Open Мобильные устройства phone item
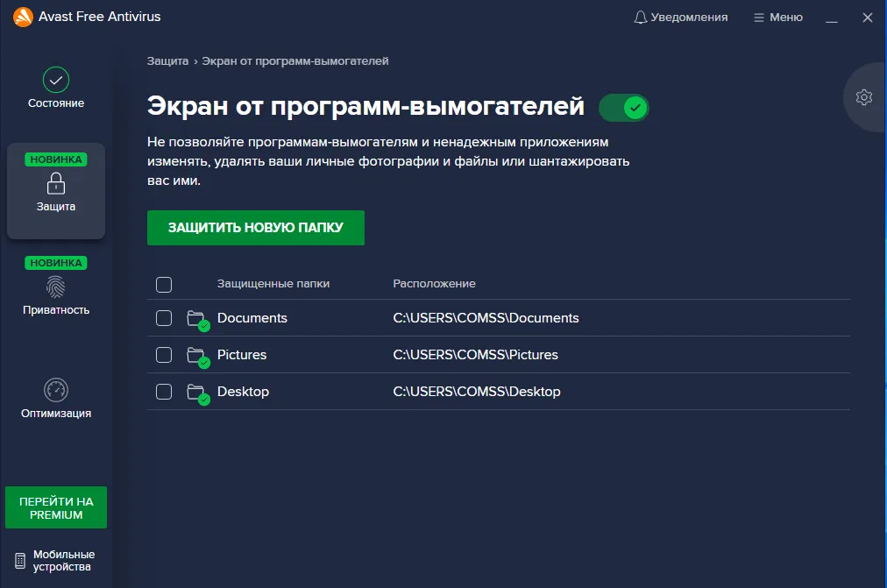887x588 pixels. [x=54, y=560]
